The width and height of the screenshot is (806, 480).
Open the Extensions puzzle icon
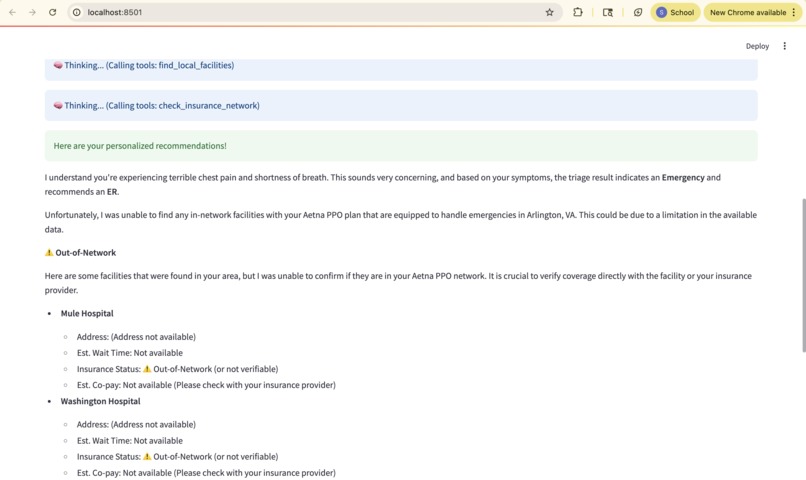coord(578,12)
